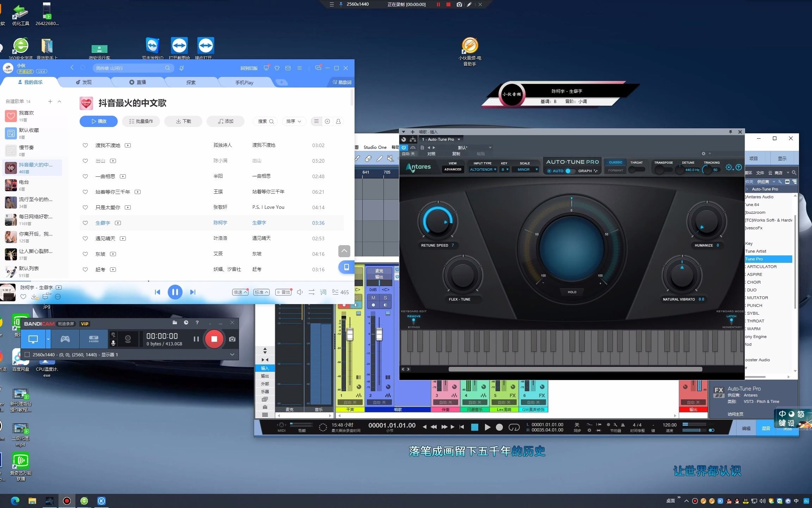Viewport: 812px width, 508px height.
Task: Click the HUMANIZE knob
Action: point(707,222)
